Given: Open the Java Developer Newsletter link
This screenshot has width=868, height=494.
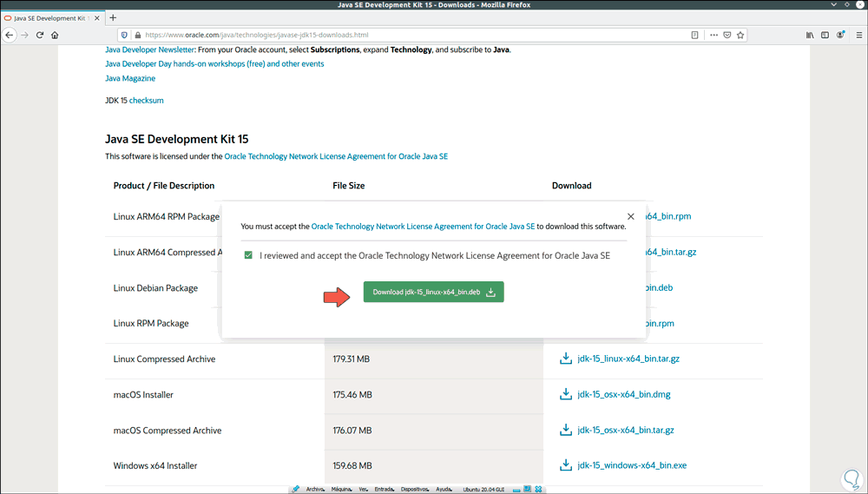Looking at the screenshot, I should tap(150, 49).
